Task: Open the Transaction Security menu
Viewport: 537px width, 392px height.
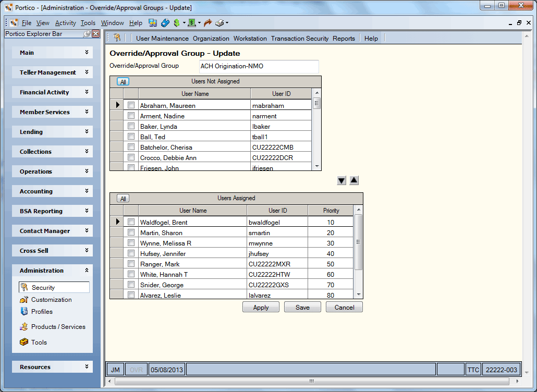Action: click(x=300, y=39)
